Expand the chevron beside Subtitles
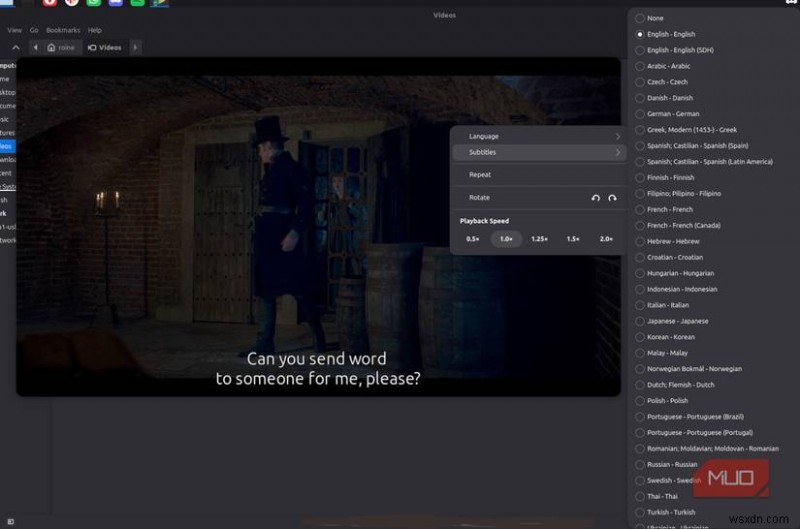The width and height of the screenshot is (800, 529). (x=617, y=152)
